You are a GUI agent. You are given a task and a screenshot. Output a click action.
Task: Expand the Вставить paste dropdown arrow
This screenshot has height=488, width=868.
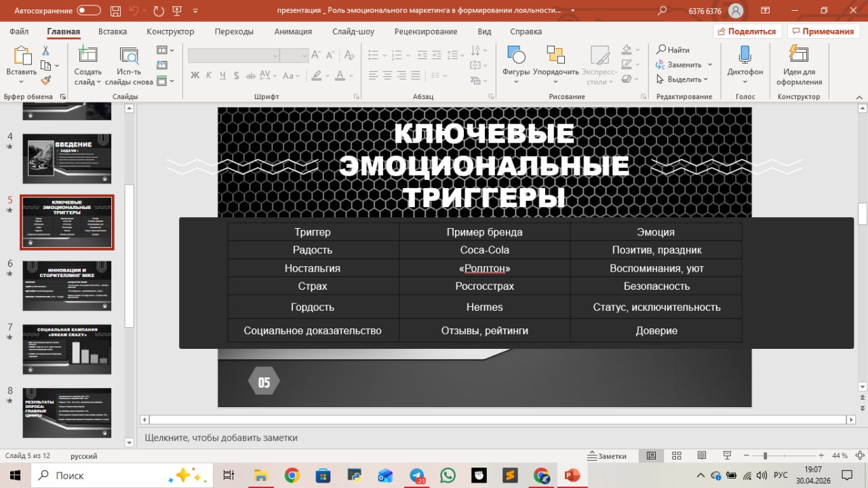22,81
